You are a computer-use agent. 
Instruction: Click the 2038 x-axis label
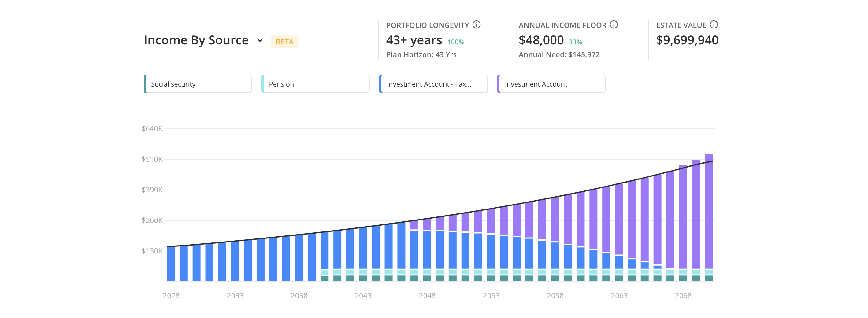pos(299,295)
